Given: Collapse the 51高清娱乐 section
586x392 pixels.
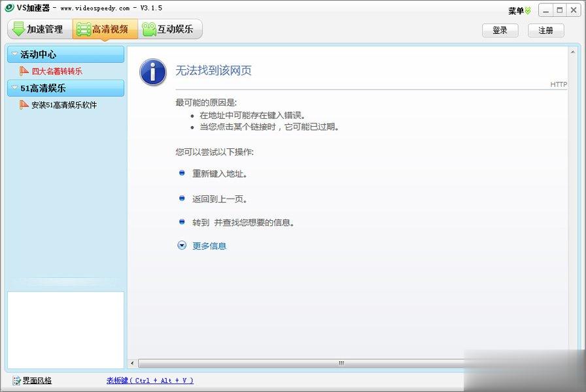Looking at the screenshot, I should pyautogui.click(x=66, y=88).
